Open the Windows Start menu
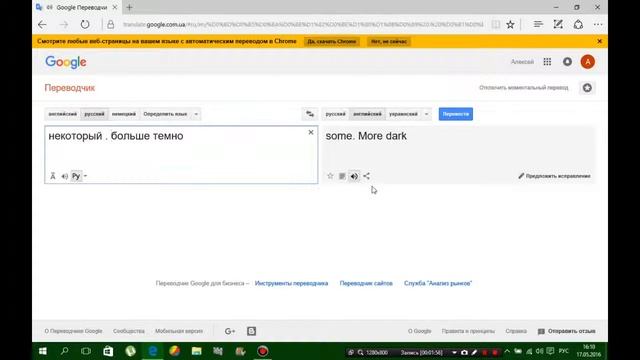This screenshot has height=360, width=640. coord(42,351)
